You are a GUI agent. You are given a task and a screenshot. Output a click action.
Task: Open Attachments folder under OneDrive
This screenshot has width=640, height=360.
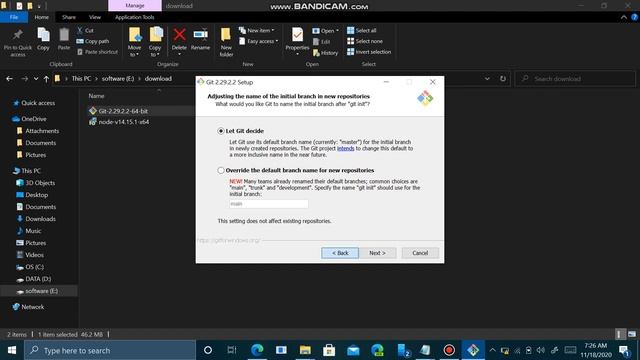42,131
